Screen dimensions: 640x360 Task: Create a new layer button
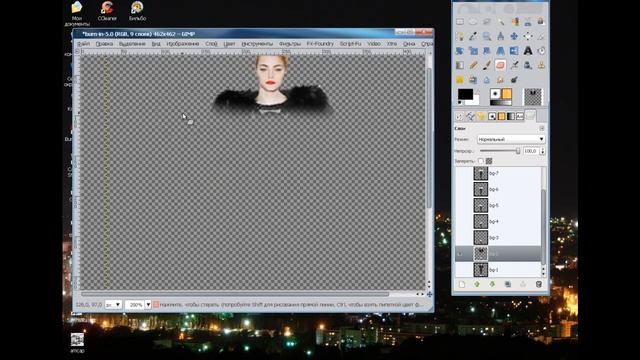coord(462,284)
